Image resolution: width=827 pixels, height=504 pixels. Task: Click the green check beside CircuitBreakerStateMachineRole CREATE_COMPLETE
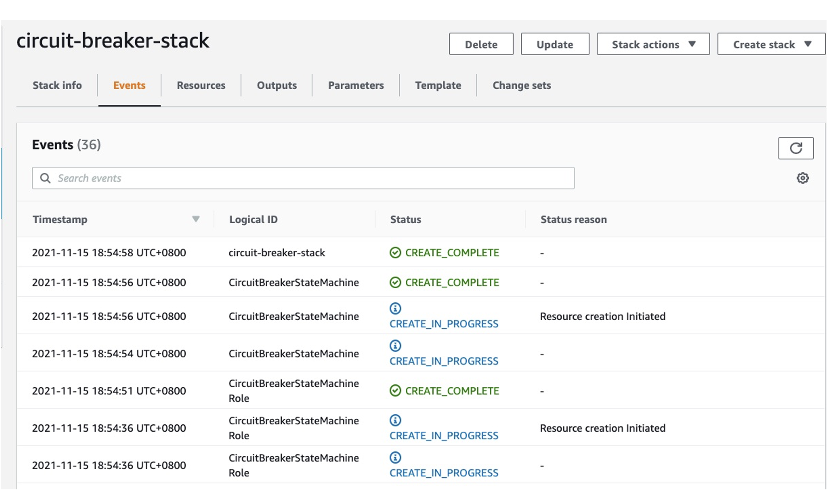395,391
